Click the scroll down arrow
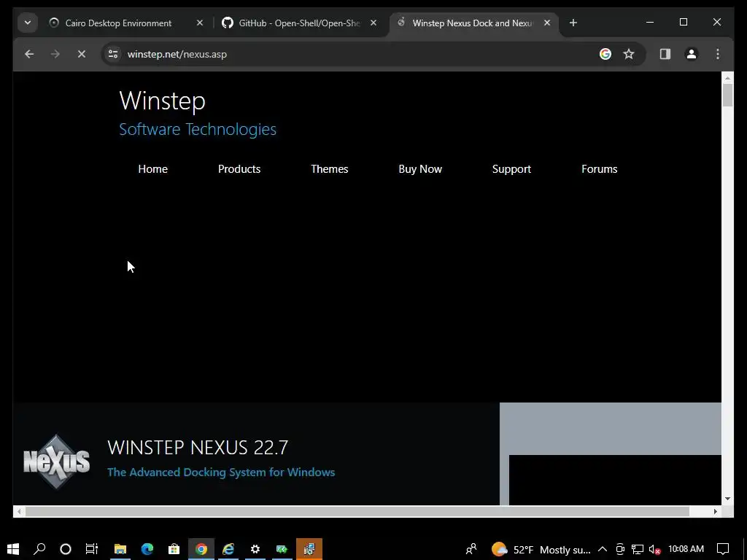This screenshot has height=560, width=747. click(727, 499)
